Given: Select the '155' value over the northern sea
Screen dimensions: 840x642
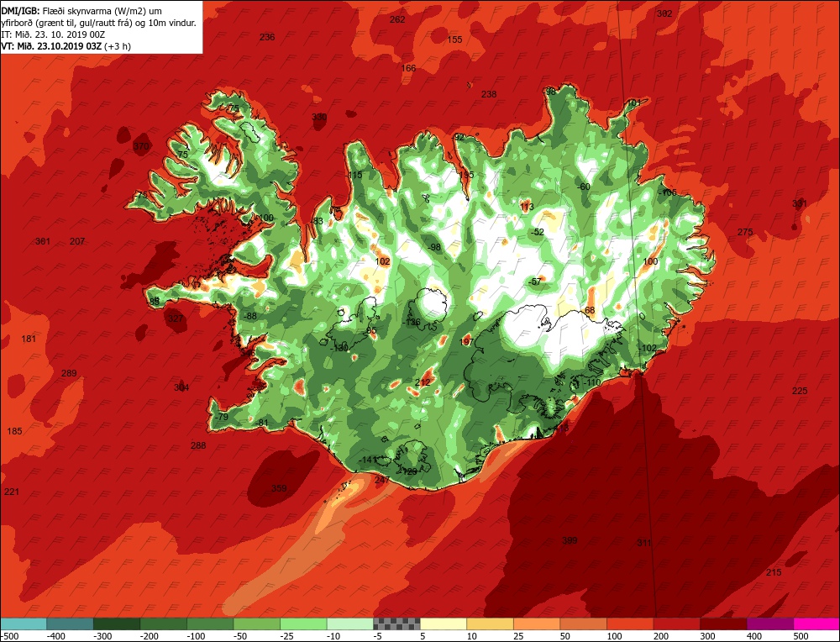Looking at the screenshot, I should 454,39.
